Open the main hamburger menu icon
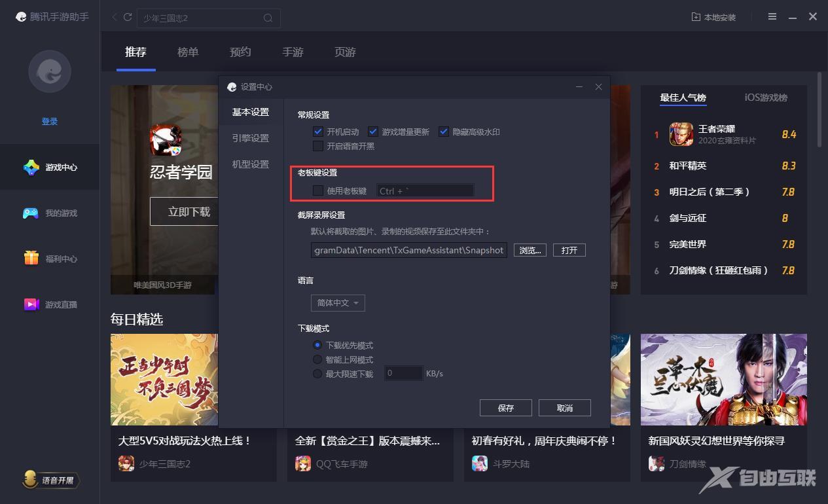The image size is (828, 504). 772,17
